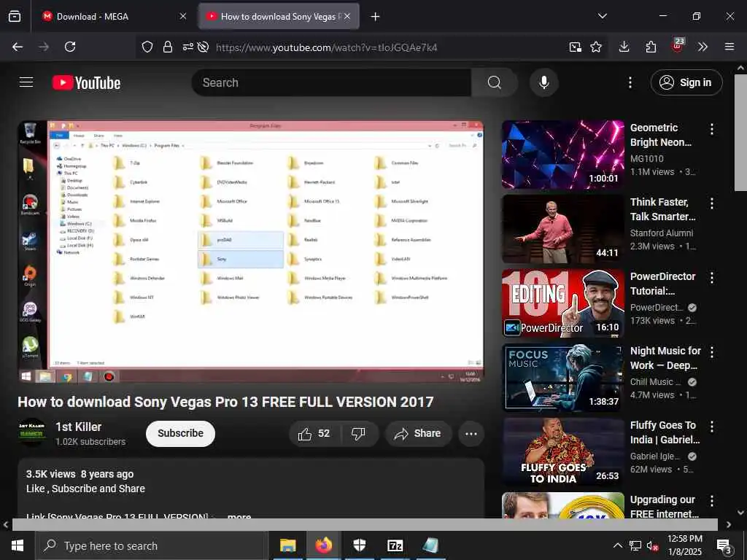Open the extension with 23 badge

(x=677, y=46)
